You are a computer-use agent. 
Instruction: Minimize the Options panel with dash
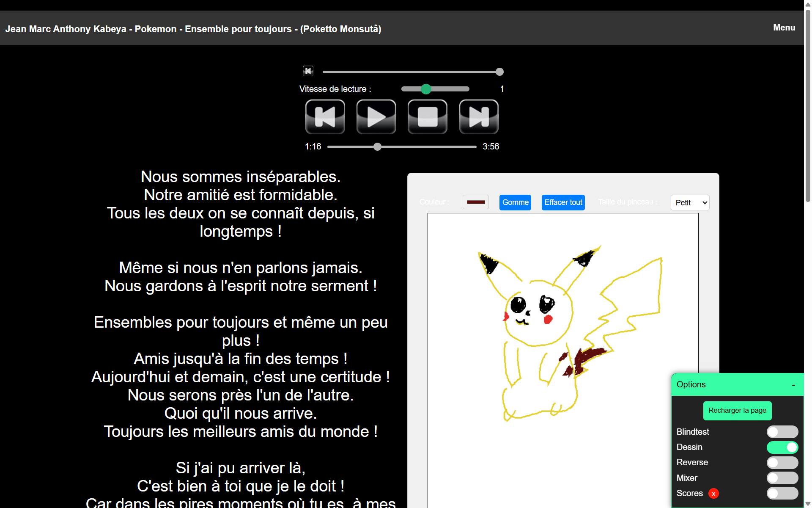[x=793, y=385]
